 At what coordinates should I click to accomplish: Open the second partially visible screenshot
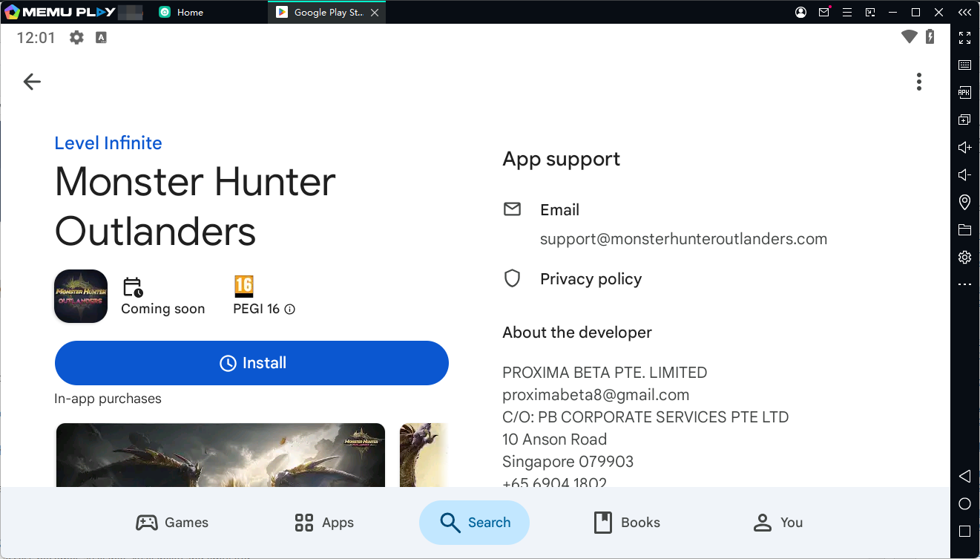424,455
